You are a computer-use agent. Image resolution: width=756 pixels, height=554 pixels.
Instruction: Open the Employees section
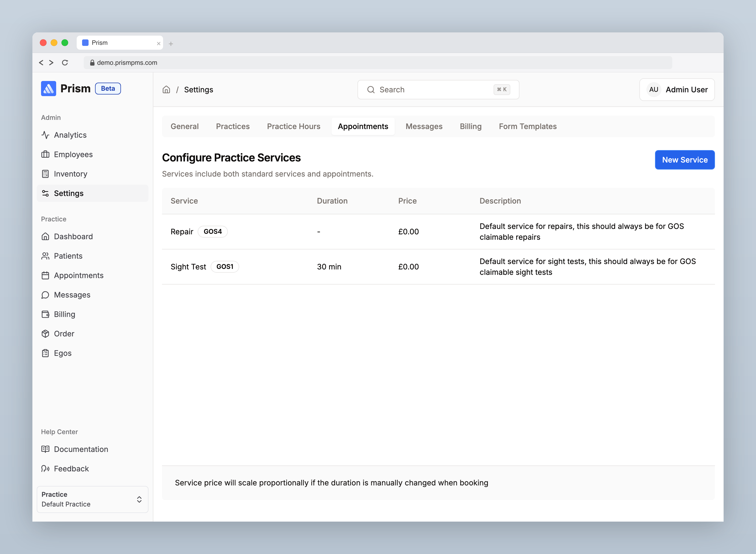(73, 154)
